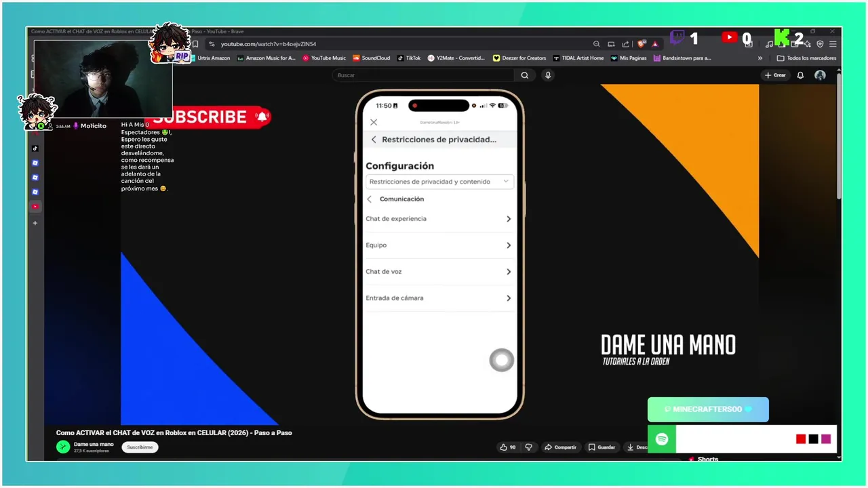Click the webcam feed thumbnail
868x488 pixels.
coord(103,79)
